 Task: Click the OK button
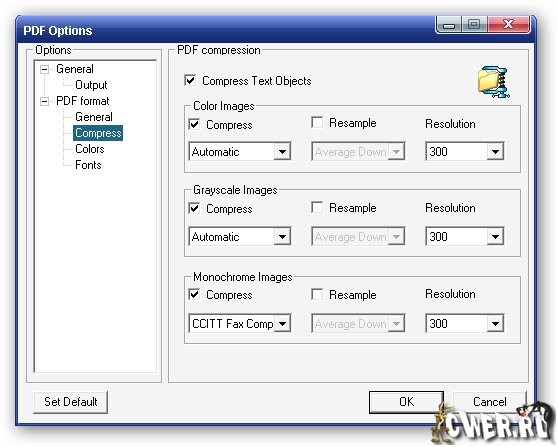[406, 402]
